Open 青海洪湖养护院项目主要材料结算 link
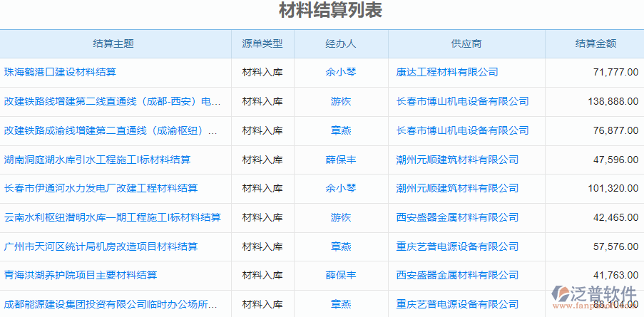This screenshot has height=317, width=644. click(81, 275)
